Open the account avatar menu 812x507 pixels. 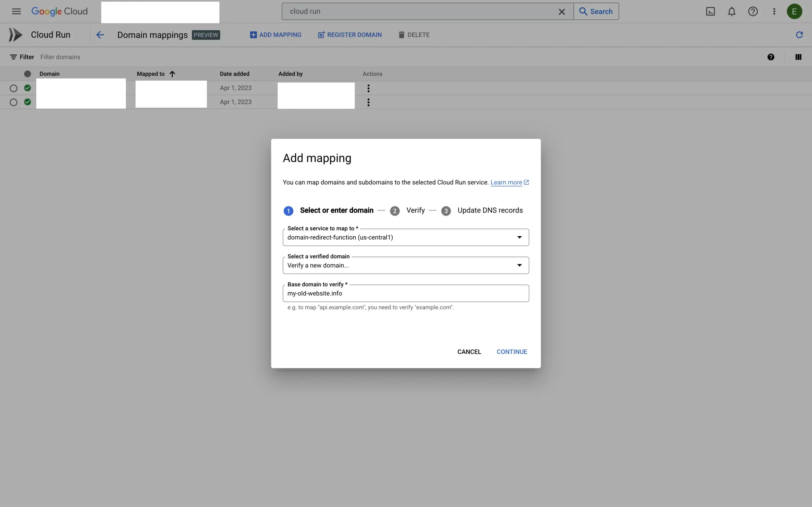pos(795,11)
